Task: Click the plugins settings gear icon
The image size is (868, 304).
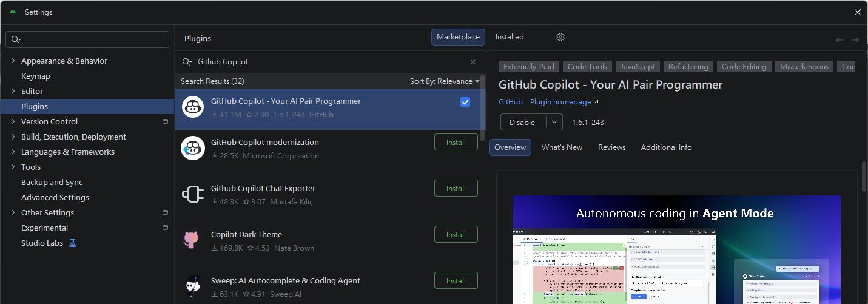Action: click(x=560, y=37)
